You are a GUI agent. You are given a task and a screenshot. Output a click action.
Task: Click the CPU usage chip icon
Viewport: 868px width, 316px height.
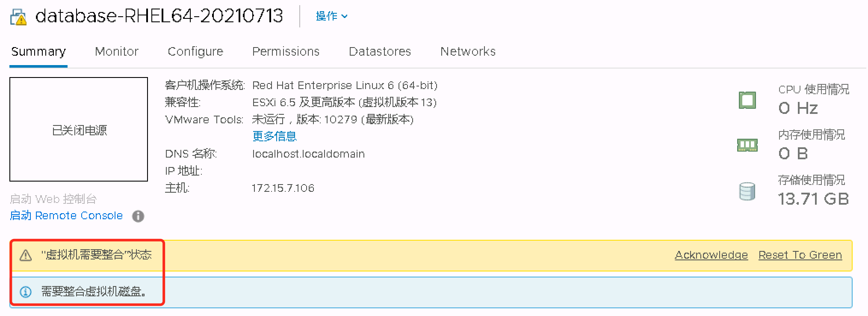click(747, 100)
